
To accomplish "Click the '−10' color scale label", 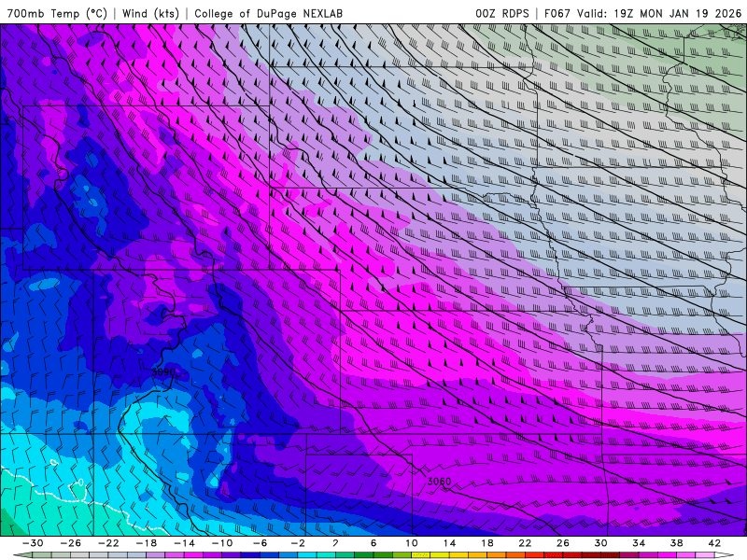I will (222, 543).
